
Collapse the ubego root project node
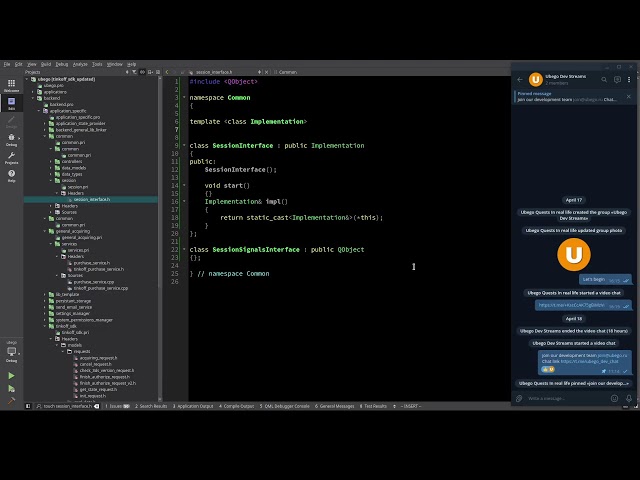pos(27,79)
